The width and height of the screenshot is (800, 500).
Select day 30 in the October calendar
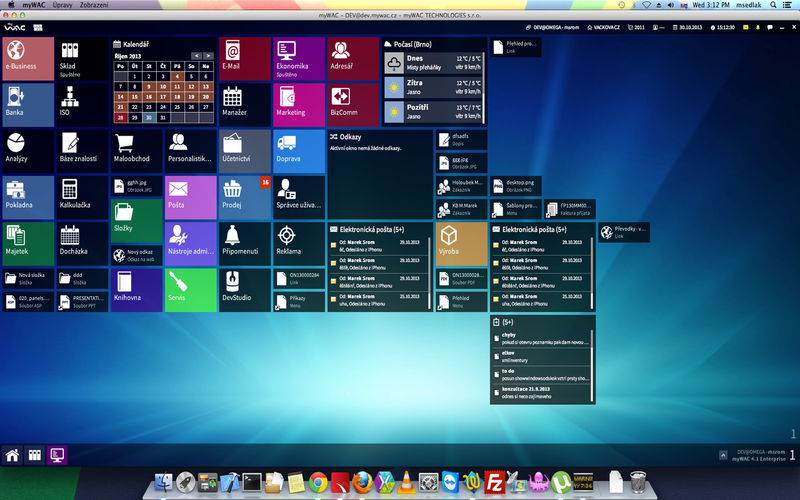pos(149,117)
